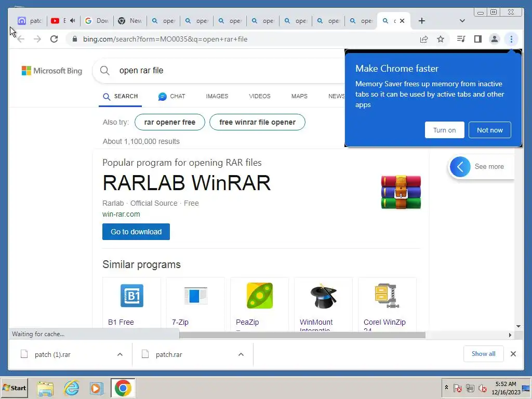
Task: Click the vertical scroll down arrow
Action: pyautogui.click(x=518, y=326)
